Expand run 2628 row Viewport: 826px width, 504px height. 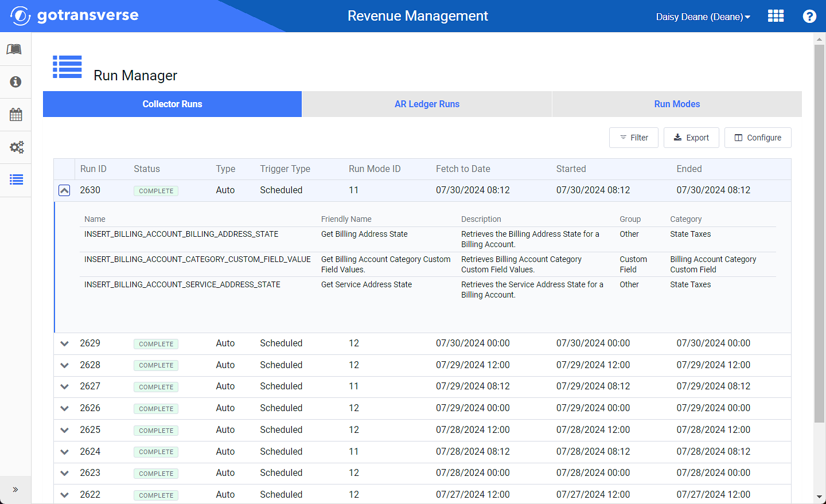64,365
